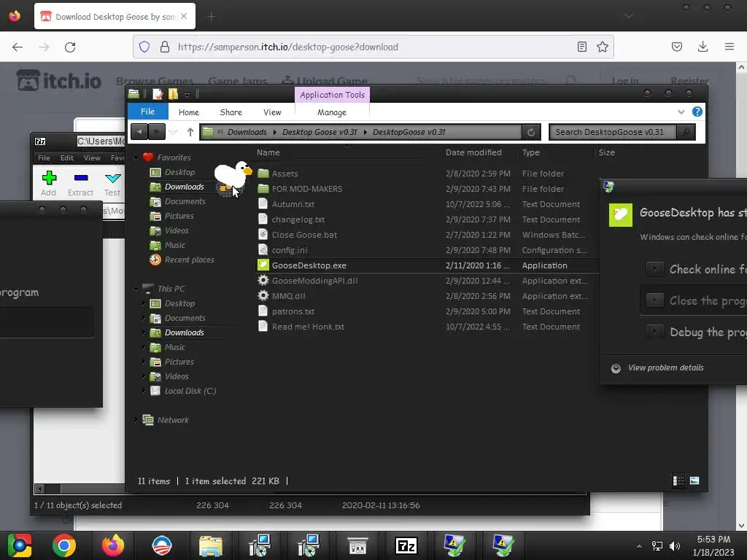Show hidden system tray icons
Image resolution: width=747 pixels, height=560 pixels.
coord(639,546)
